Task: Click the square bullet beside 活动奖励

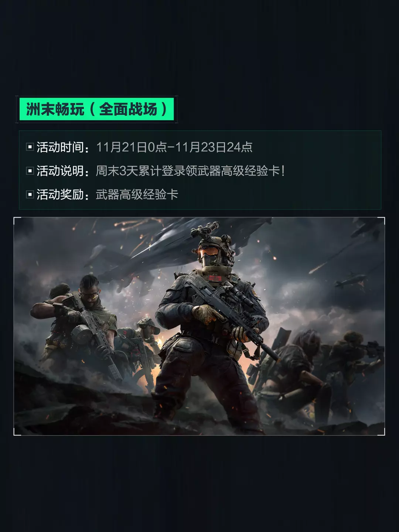Action: (x=30, y=194)
